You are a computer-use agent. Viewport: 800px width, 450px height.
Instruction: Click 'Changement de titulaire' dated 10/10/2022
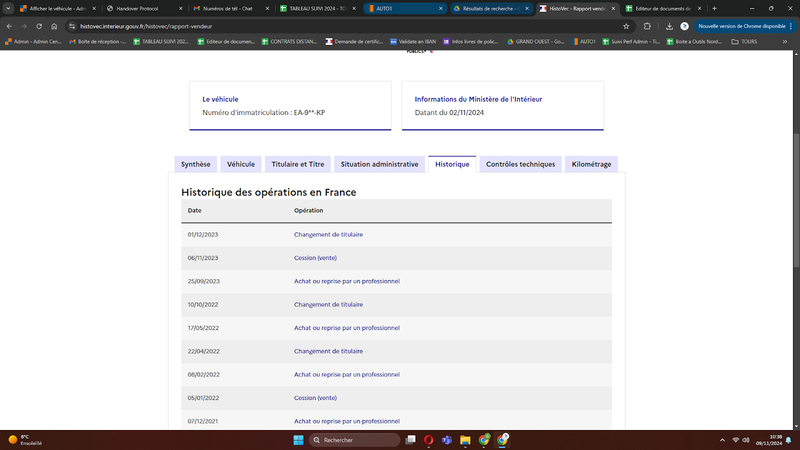coord(328,305)
